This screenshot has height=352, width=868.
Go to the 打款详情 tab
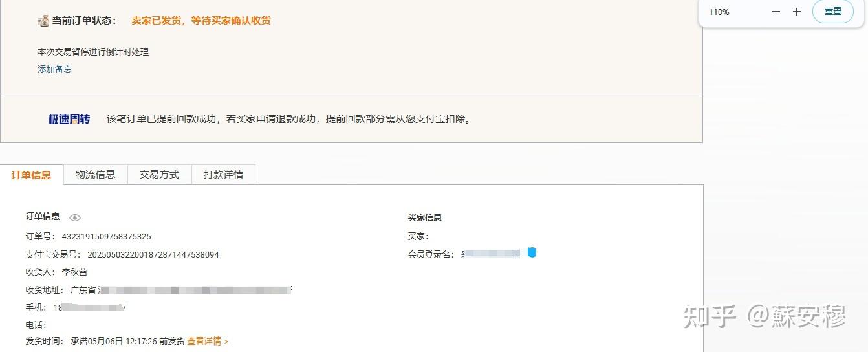tap(223, 175)
